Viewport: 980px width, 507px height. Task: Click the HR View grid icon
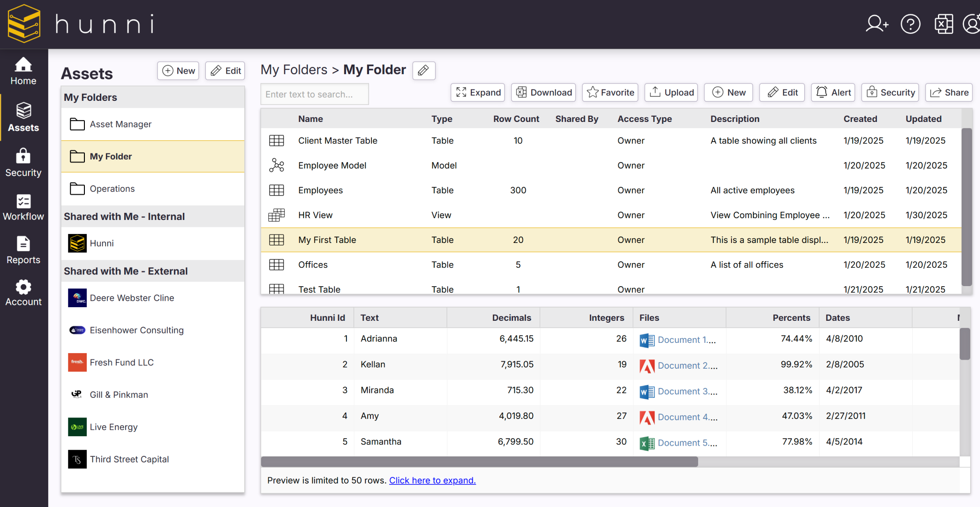(x=277, y=215)
